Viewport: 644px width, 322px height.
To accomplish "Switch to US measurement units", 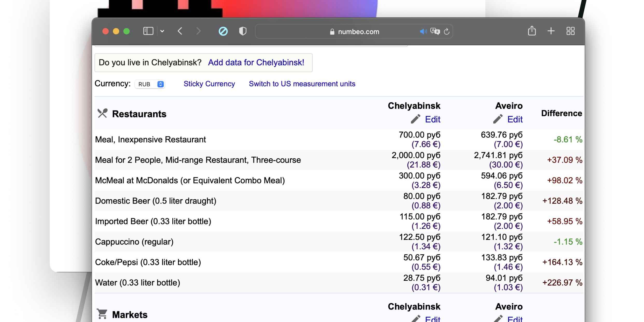I will 302,84.
